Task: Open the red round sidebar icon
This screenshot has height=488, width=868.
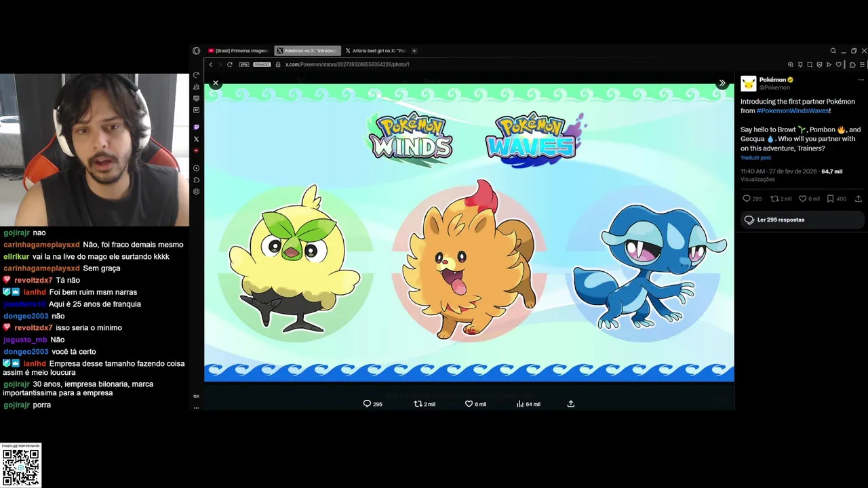Action: click(196, 150)
